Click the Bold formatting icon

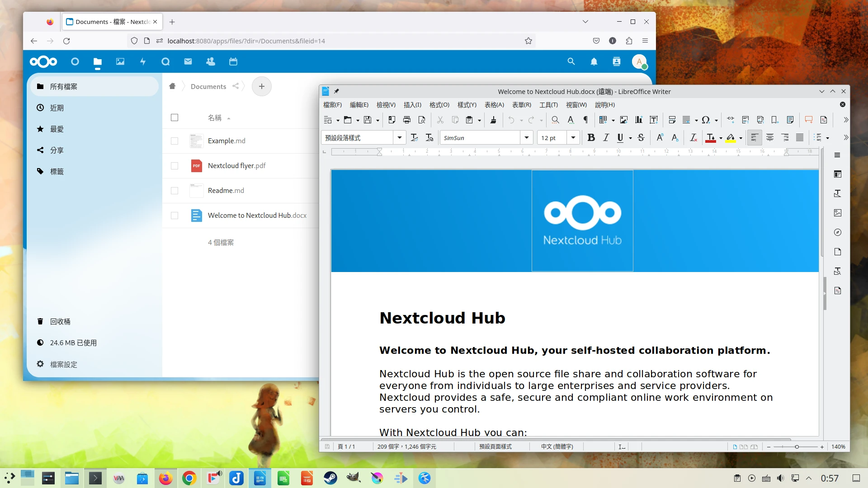(x=591, y=138)
